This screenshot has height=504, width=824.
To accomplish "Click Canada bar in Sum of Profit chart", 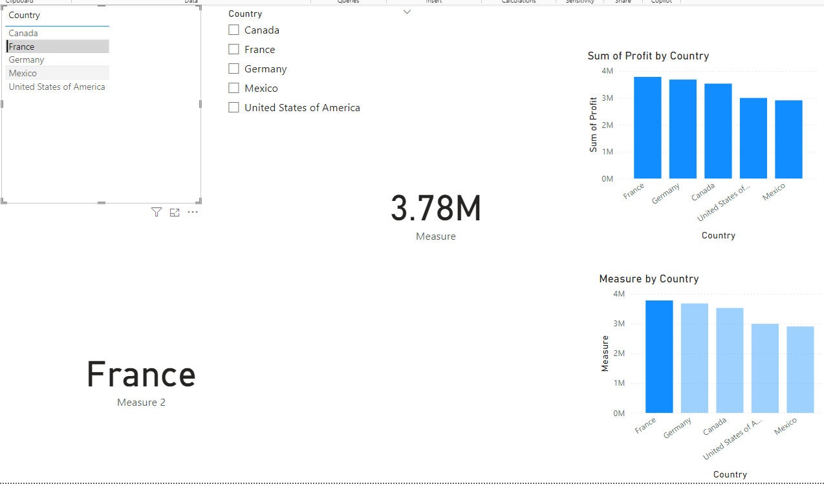I will point(718,131).
